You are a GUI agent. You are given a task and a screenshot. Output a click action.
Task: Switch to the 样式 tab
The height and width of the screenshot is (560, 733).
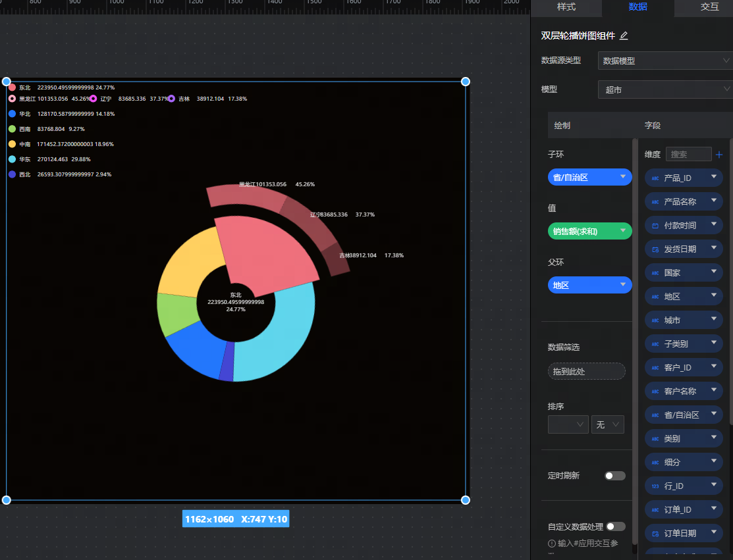[x=566, y=7]
